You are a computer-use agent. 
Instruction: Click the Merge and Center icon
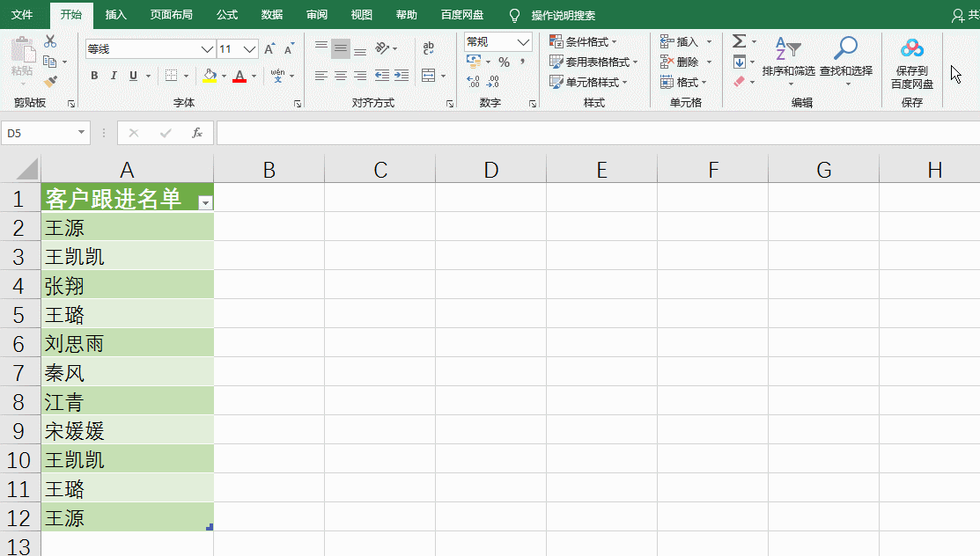tap(427, 76)
